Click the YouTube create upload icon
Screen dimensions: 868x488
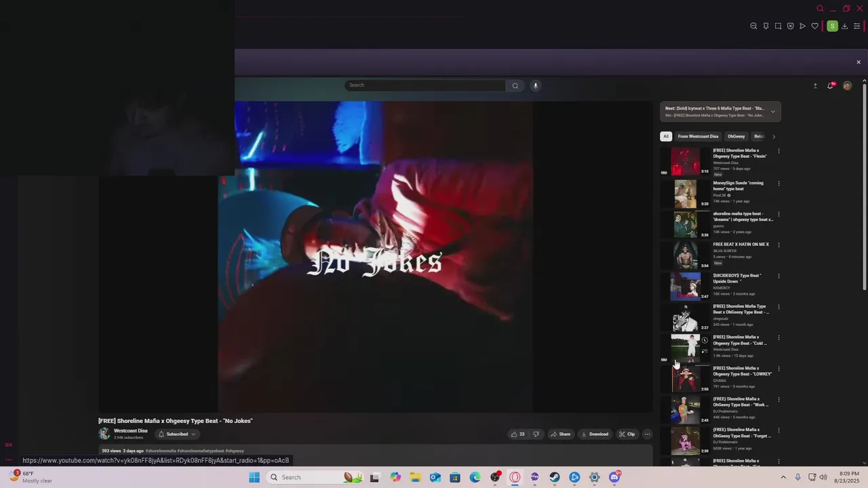tap(815, 85)
